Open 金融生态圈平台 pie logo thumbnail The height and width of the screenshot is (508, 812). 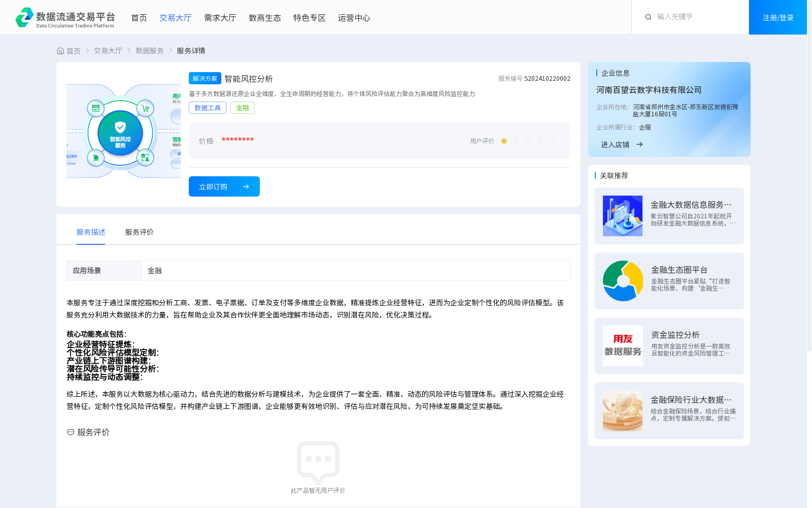click(623, 281)
